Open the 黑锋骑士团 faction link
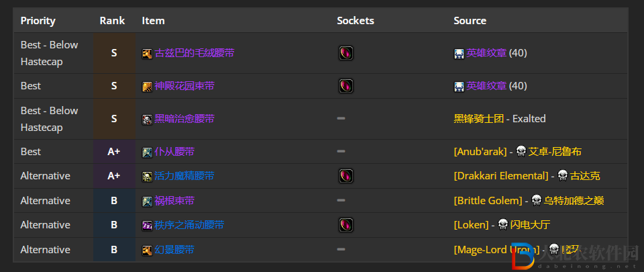Image resolution: width=644 pixels, height=272 pixels. 478,119
